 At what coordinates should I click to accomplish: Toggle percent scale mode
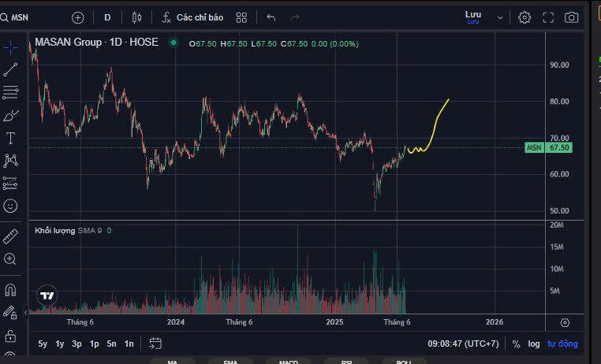click(517, 344)
